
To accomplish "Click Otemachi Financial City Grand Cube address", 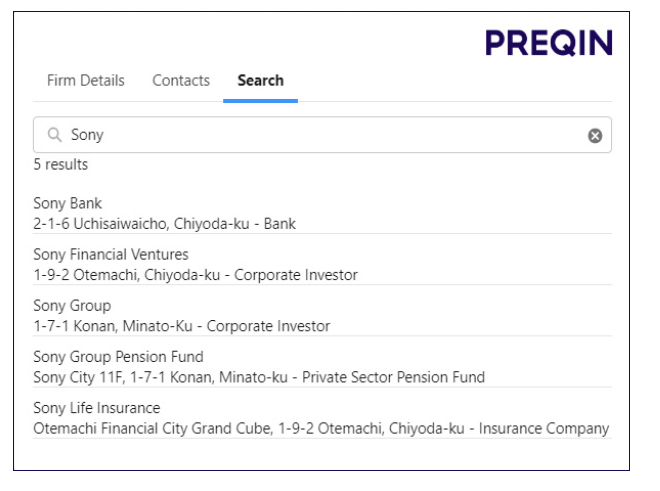I will [x=321, y=428].
